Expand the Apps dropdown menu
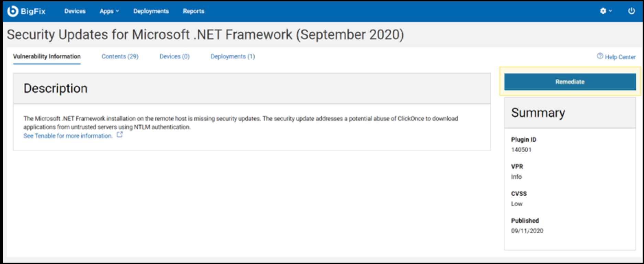This screenshot has width=644, height=264. point(109,11)
